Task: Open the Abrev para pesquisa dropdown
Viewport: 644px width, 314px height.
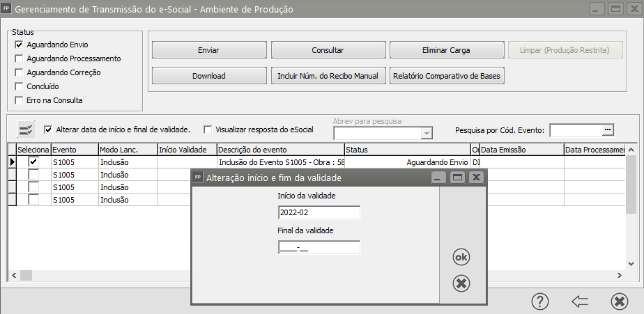Action: pyautogui.click(x=427, y=133)
